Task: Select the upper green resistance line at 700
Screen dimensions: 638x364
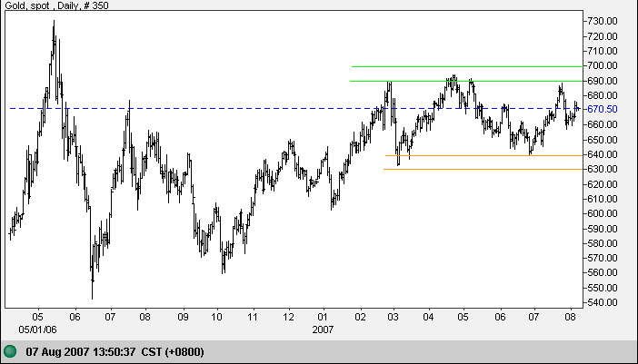Action: [x=467, y=66]
